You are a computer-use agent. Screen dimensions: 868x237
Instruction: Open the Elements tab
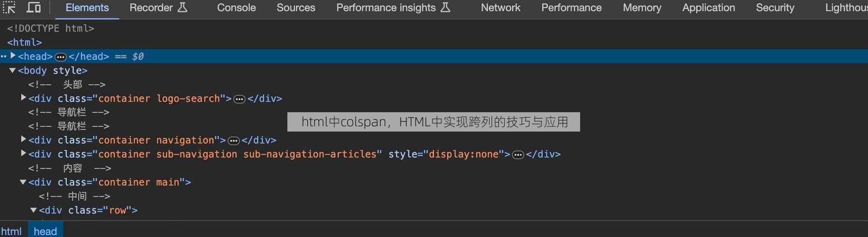click(87, 8)
